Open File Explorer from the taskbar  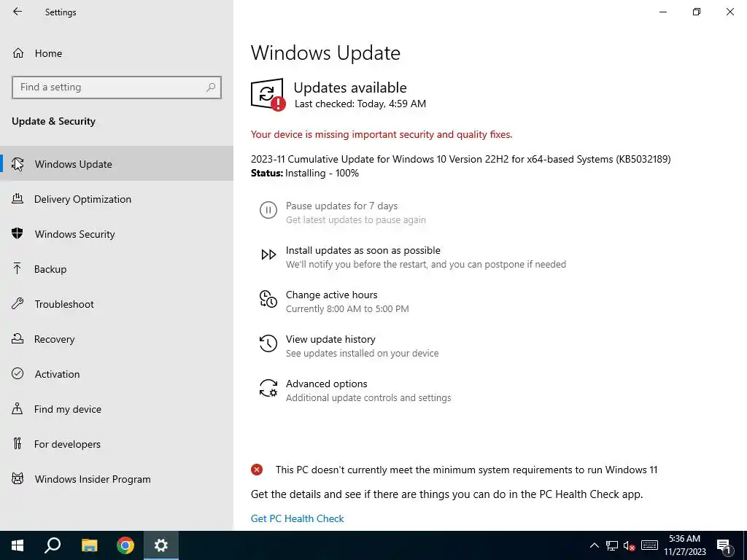[x=90, y=545]
